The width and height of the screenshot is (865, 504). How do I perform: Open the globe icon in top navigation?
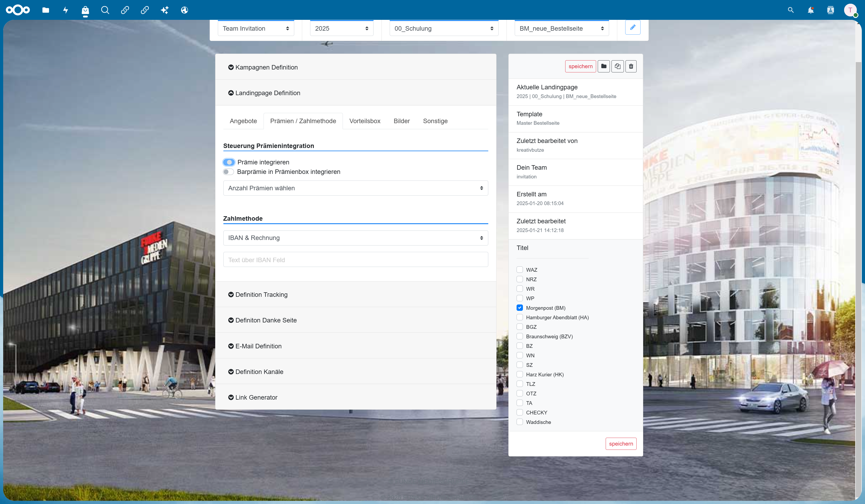point(185,10)
